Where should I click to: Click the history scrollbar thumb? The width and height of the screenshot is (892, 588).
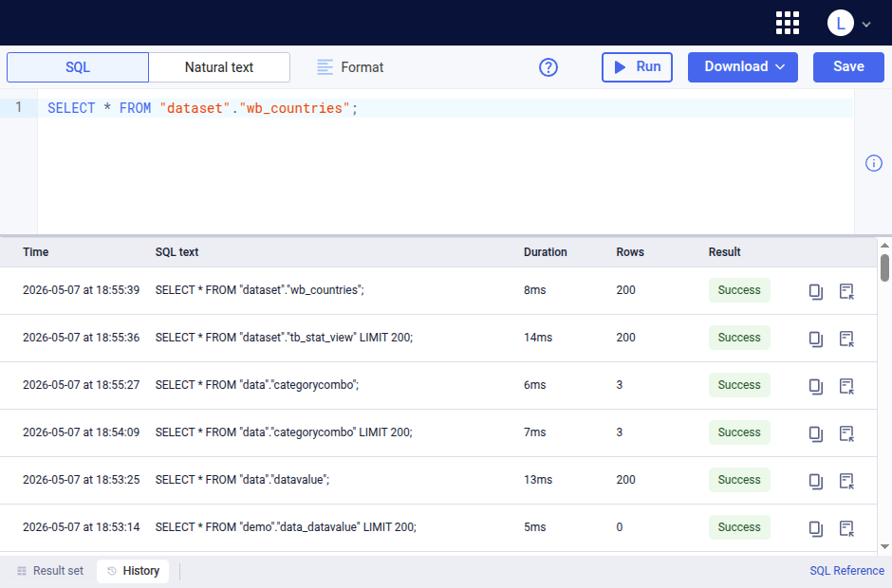884,267
